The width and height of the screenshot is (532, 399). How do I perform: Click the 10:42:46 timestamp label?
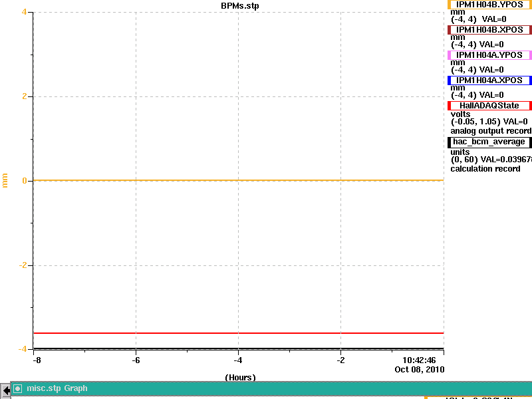coord(419,360)
